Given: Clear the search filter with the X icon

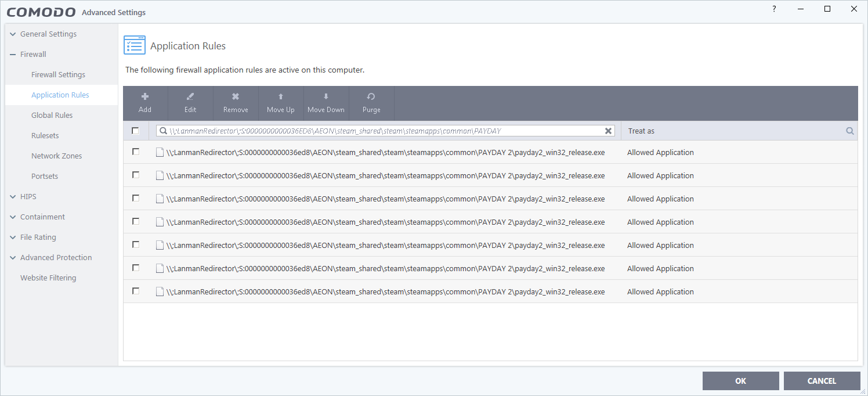Looking at the screenshot, I should pyautogui.click(x=608, y=131).
